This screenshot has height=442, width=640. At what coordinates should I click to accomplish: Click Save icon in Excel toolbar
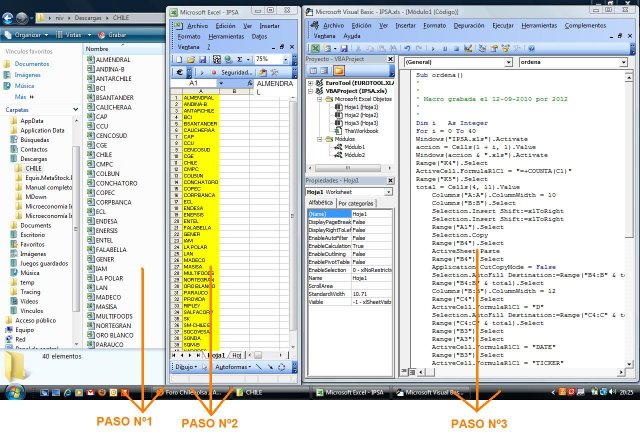(x=202, y=60)
